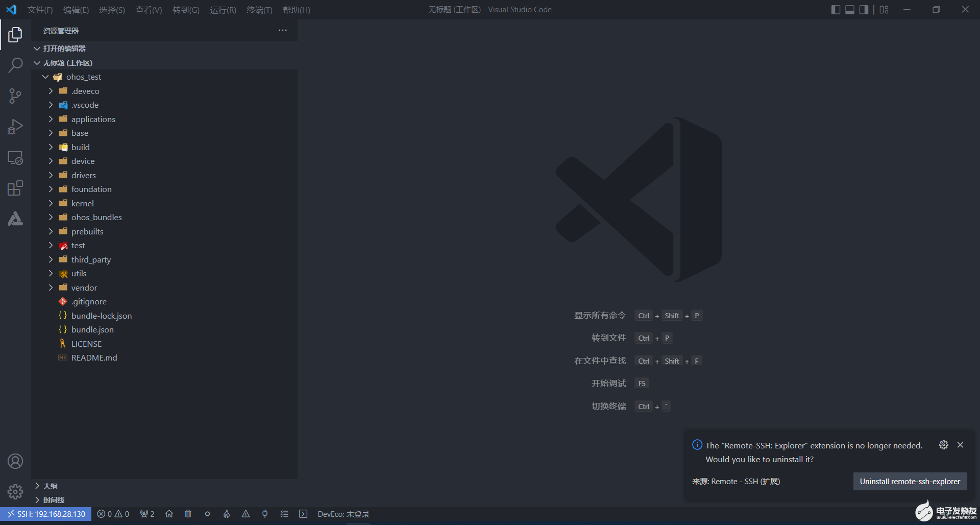Expand the 大纲 outline section
The height and width of the screenshot is (525, 980).
pyautogui.click(x=37, y=486)
